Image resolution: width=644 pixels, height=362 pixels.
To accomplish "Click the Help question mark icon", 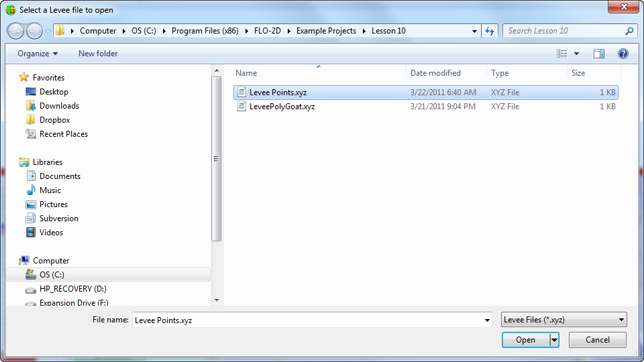I will tap(623, 54).
